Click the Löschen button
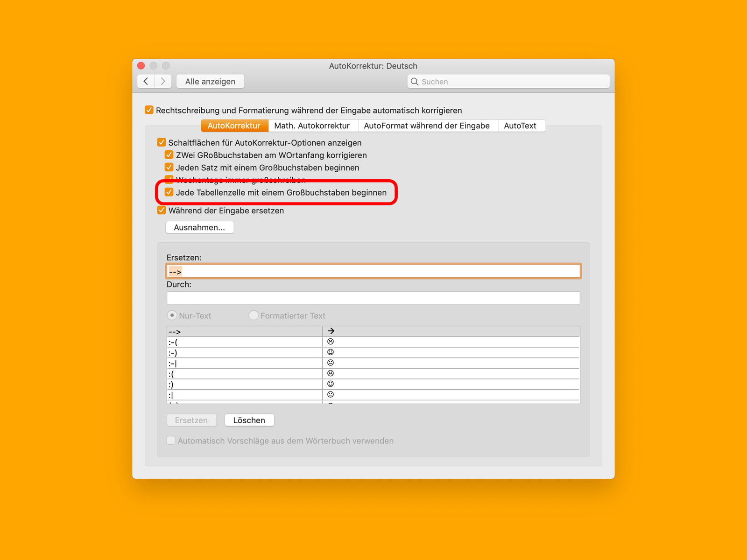Viewport: 747px width, 560px height. (249, 420)
